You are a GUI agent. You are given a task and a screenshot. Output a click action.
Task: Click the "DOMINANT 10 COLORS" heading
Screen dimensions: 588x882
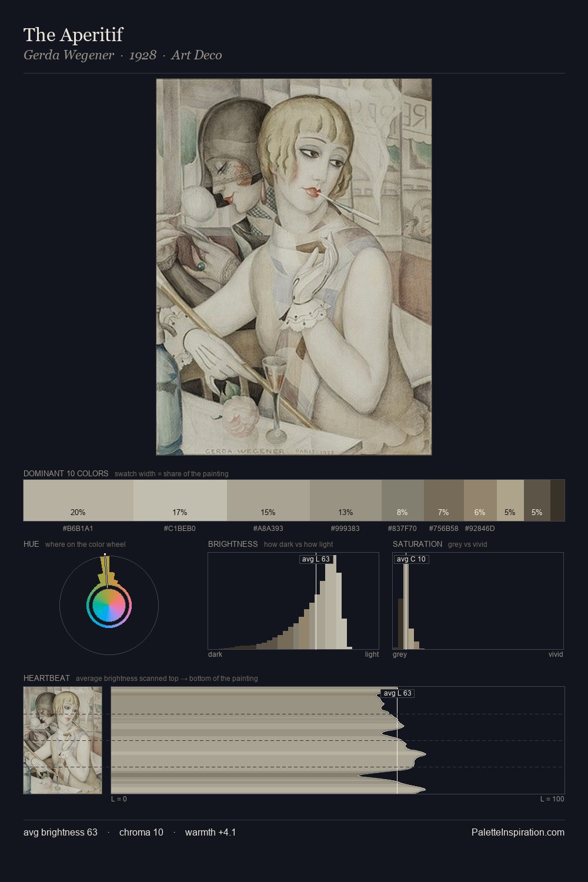66,473
